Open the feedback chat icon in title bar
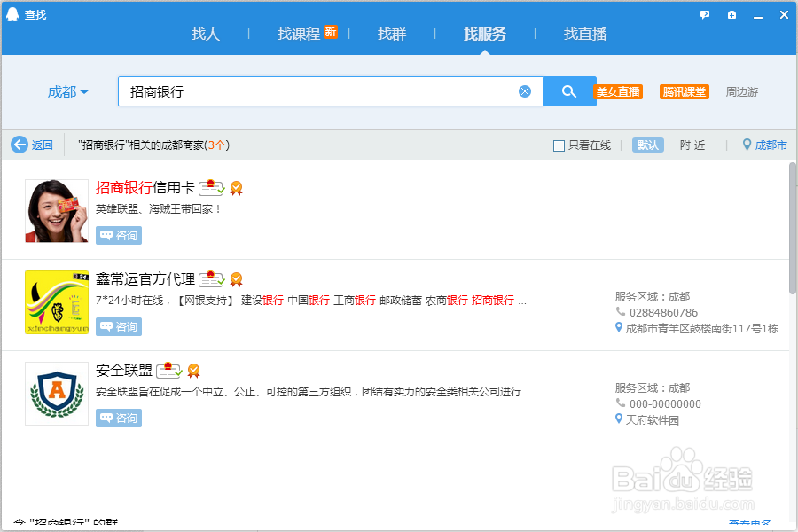Viewport: 798px width, 532px height. pos(705,15)
